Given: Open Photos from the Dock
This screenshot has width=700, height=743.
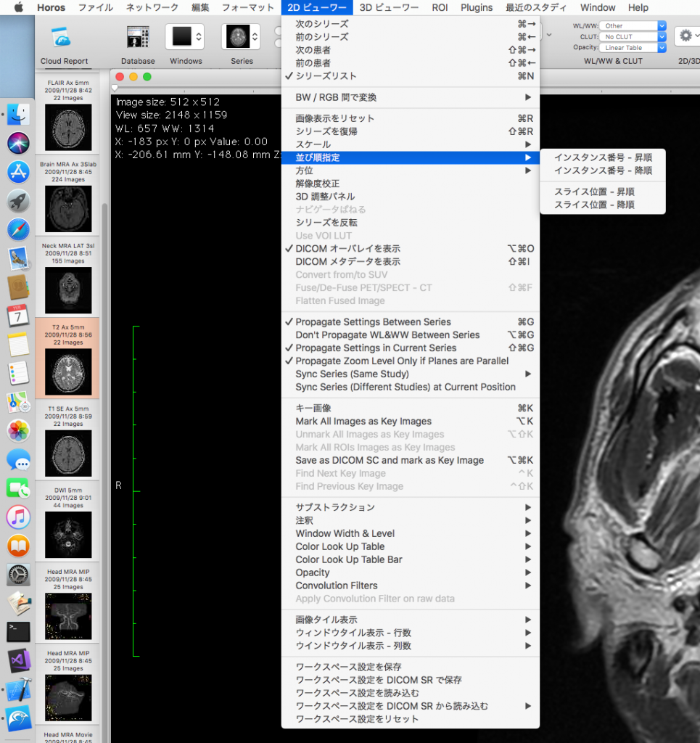Looking at the screenshot, I should pos(18,431).
